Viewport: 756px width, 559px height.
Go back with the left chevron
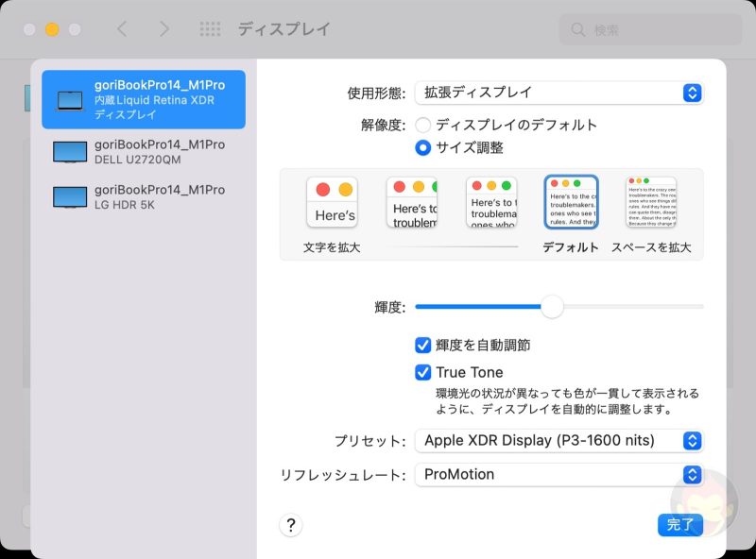(122, 29)
